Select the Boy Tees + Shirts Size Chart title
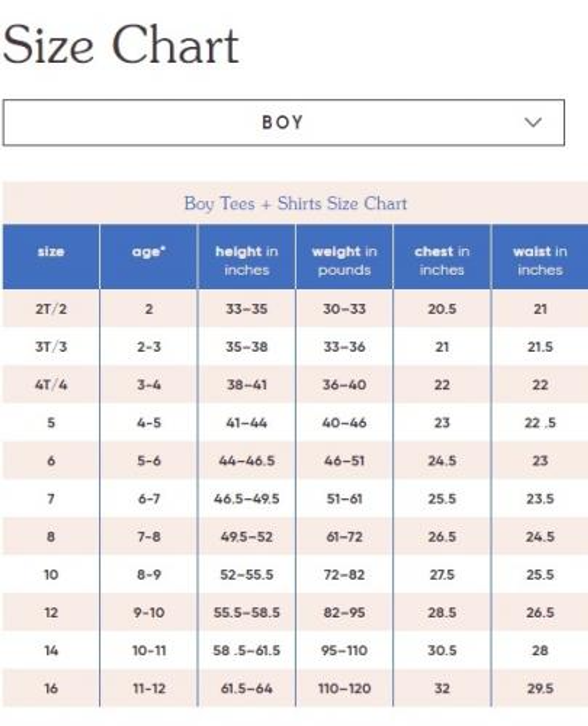 (x=295, y=203)
